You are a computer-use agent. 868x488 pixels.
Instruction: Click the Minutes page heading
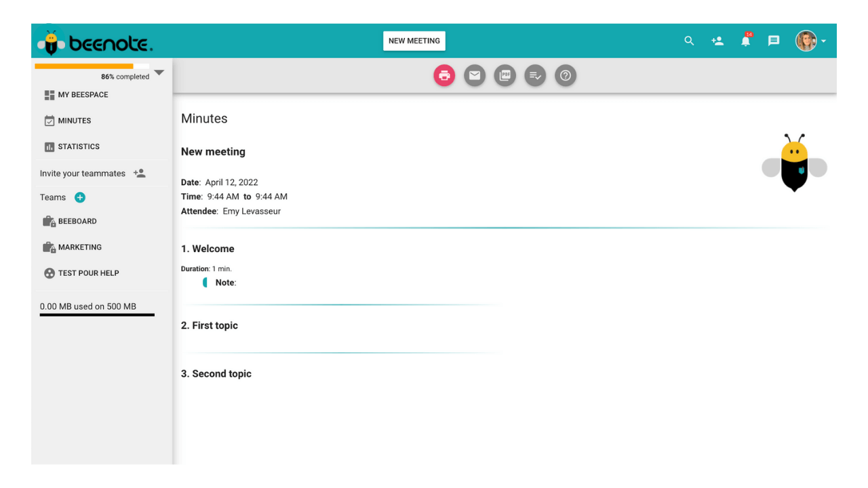point(204,119)
